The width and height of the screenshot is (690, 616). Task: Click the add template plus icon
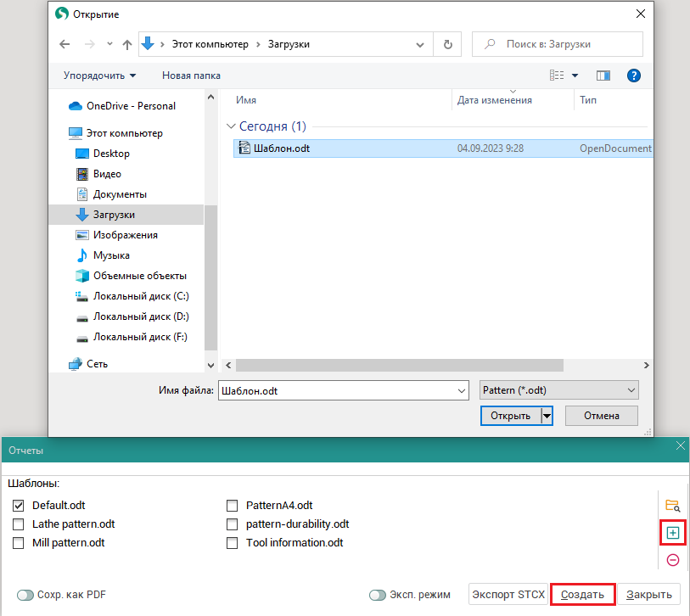pos(672,533)
